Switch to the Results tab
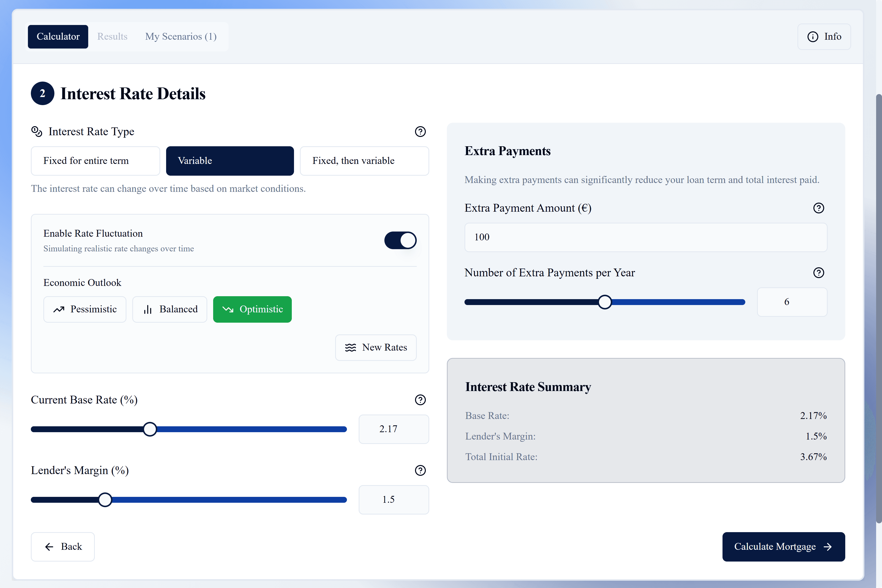 point(112,36)
